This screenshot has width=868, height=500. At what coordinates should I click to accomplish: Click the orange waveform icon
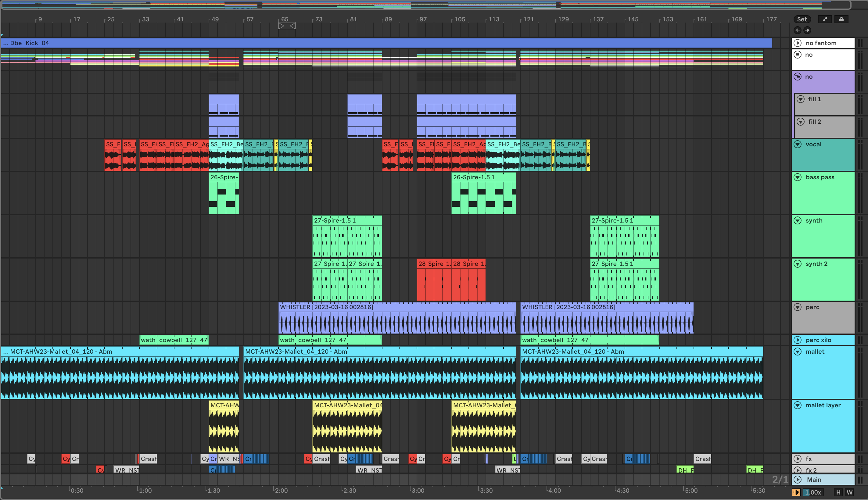click(x=796, y=492)
